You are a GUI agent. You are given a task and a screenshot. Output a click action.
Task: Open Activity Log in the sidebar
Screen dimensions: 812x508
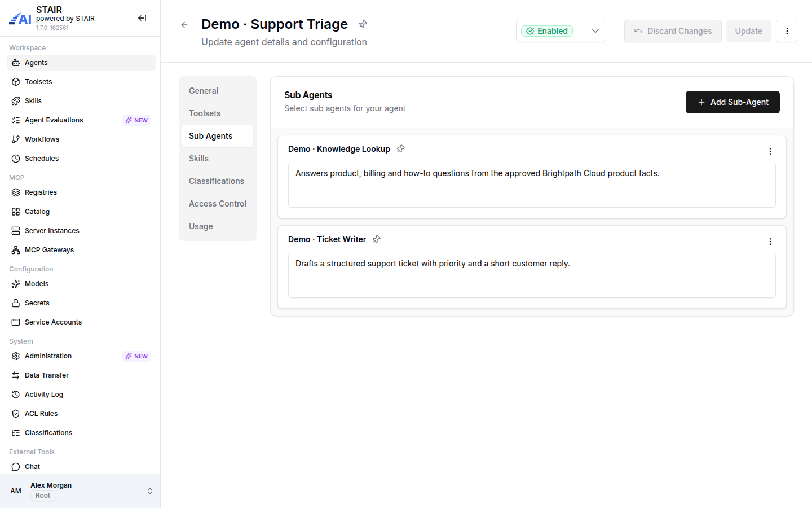[81, 395]
